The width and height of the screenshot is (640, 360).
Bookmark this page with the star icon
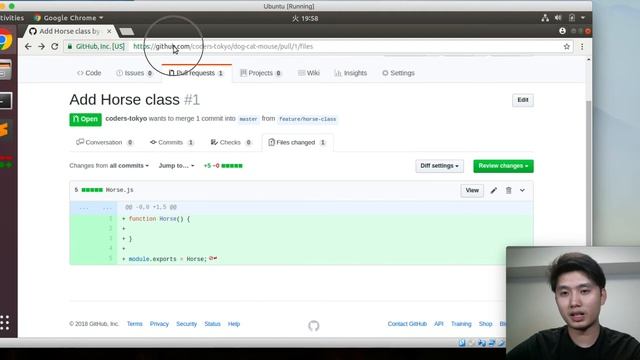tap(567, 47)
